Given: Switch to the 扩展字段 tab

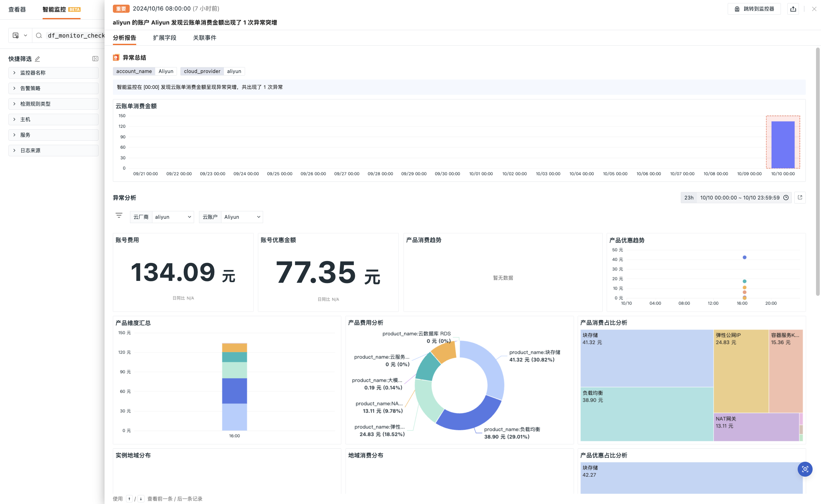Looking at the screenshot, I should point(165,38).
